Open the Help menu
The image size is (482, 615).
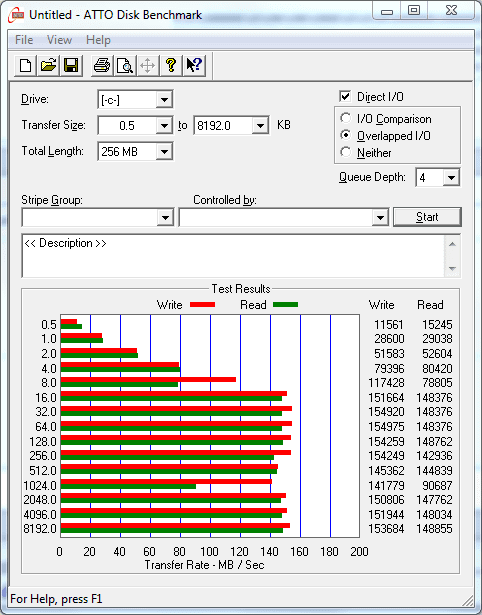click(98, 40)
